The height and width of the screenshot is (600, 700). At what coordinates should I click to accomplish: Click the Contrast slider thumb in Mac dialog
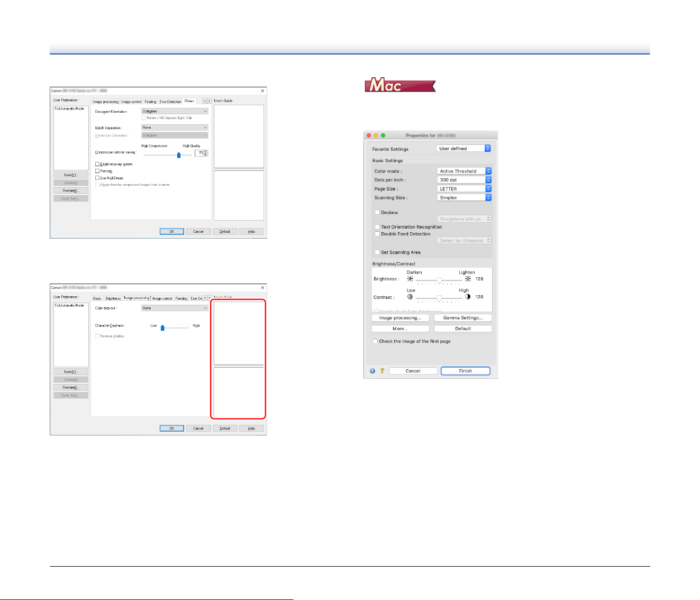click(x=439, y=298)
